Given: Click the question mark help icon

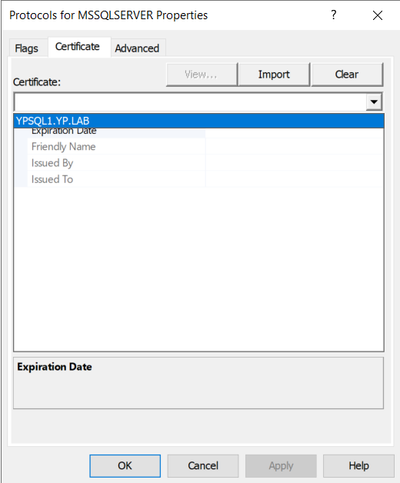Looking at the screenshot, I should [x=334, y=15].
